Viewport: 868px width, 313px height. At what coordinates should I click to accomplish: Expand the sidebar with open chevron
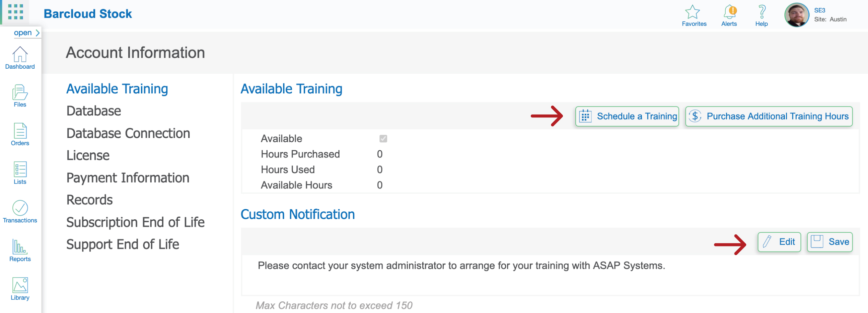(x=27, y=33)
